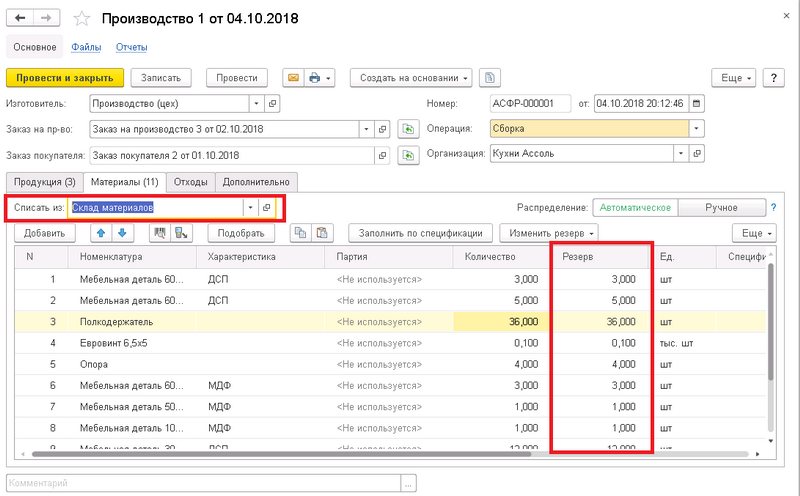Switch distribution to Ручное
800x496 pixels.
(720, 207)
